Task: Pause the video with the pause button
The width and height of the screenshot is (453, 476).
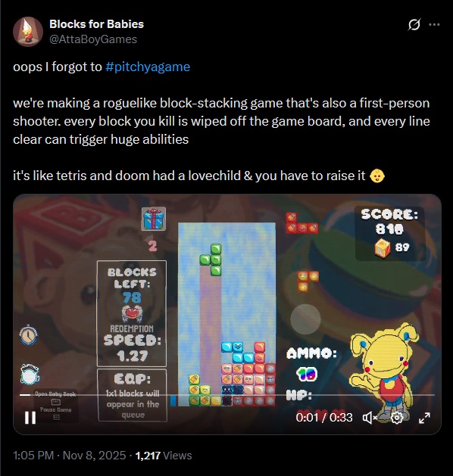Action: tap(30, 418)
